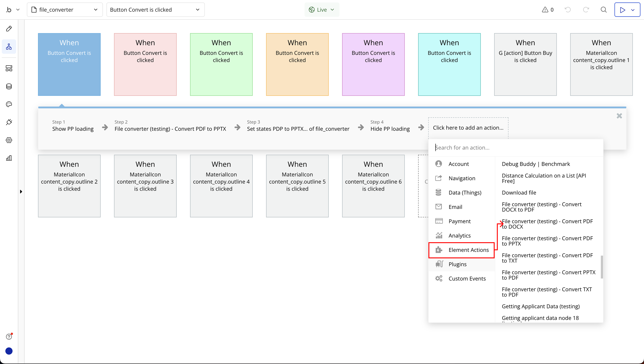
Task: Open the Logs chart icon in sidebar
Action: click(9, 158)
